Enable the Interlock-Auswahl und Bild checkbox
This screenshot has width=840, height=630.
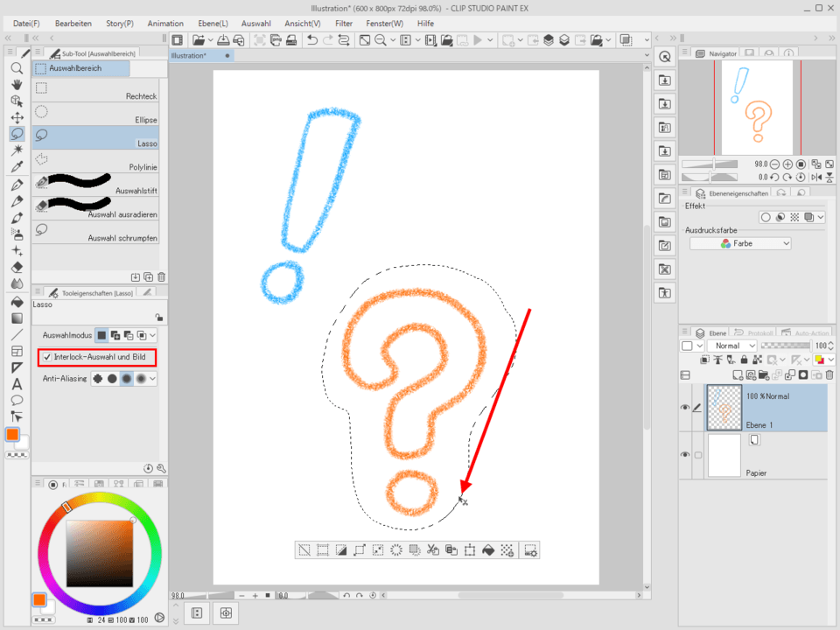click(48, 357)
